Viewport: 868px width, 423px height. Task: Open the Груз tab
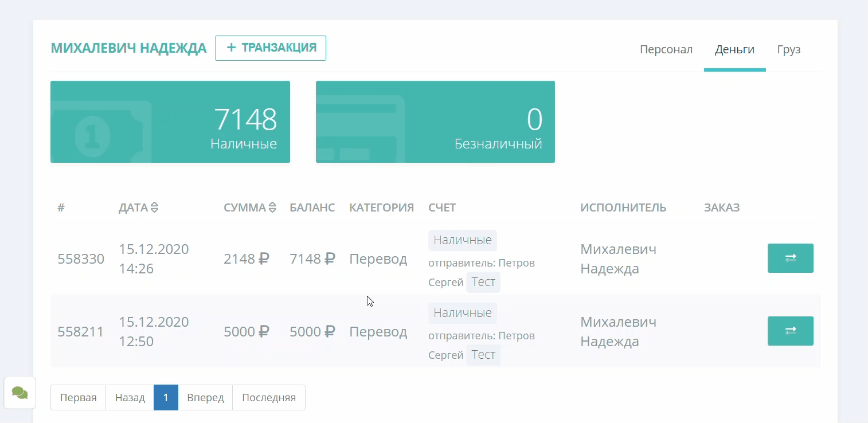point(789,49)
